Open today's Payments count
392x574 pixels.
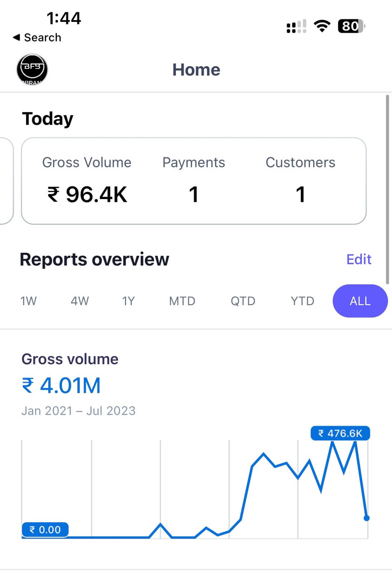coord(193,194)
